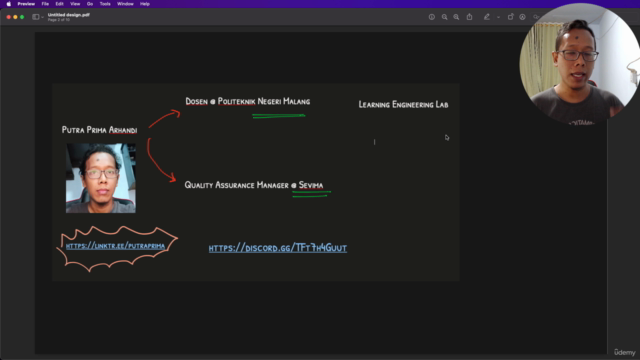Click the Quality Assurance Manager @ Sevima text
The width and height of the screenshot is (640, 360).
(x=254, y=185)
